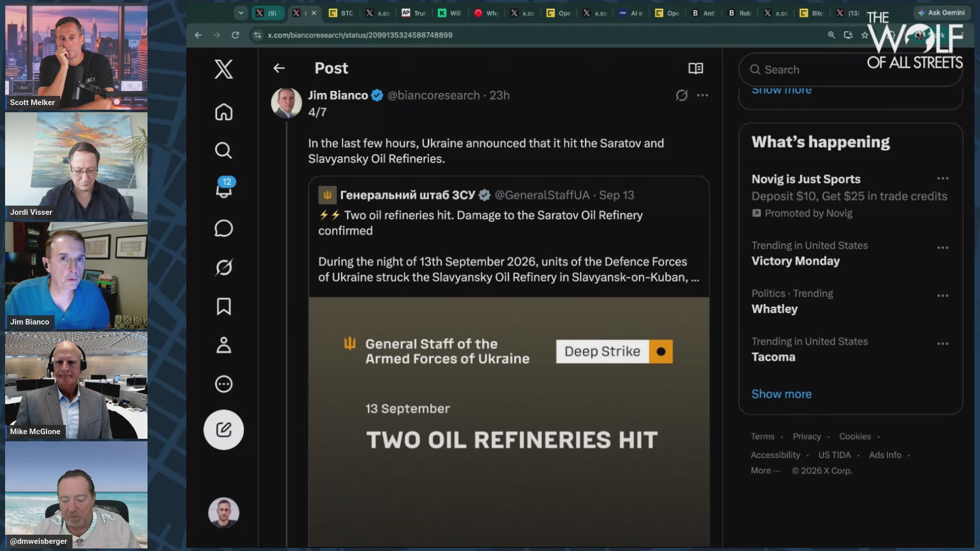The height and width of the screenshot is (551, 980).
Task: Open Jim Bianco's post avatar
Action: 286,103
